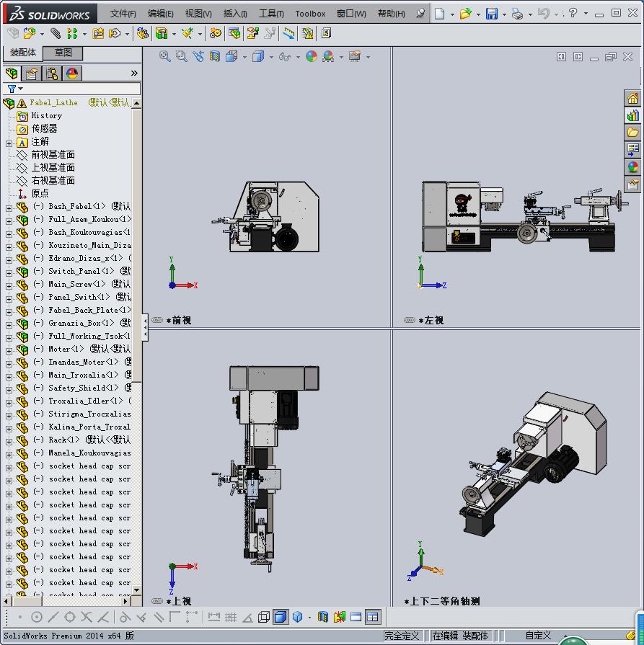The height and width of the screenshot is (645, 644).
Task: Open the ConfigurationManager tab icon
Action: (x=51, y=74)
